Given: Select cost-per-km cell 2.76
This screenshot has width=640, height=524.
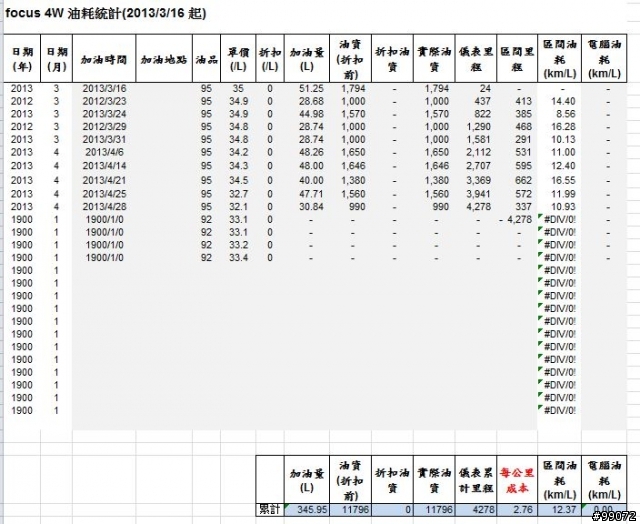Looking at the screenshot, I should (x=517, y=509).
